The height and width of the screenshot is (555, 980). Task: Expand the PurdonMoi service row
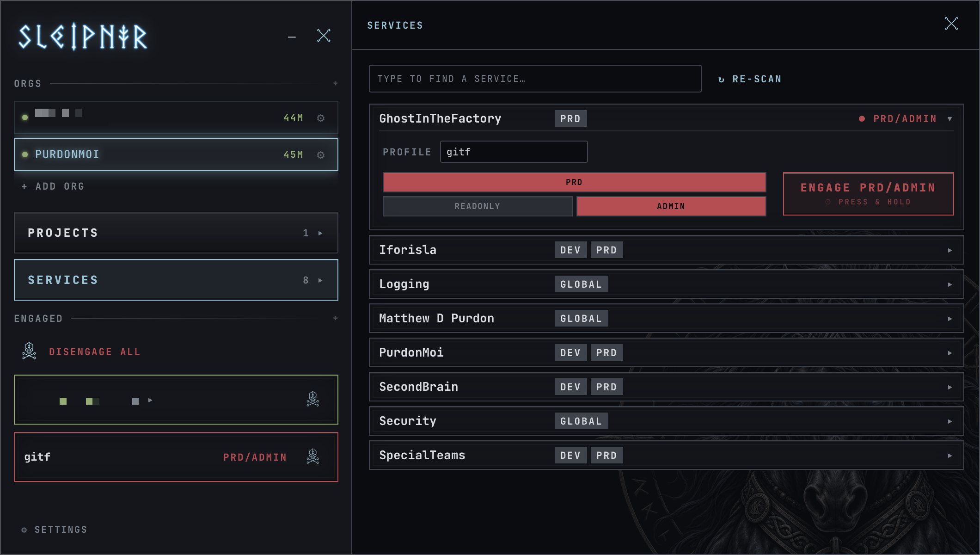click(x=949, y=353)
